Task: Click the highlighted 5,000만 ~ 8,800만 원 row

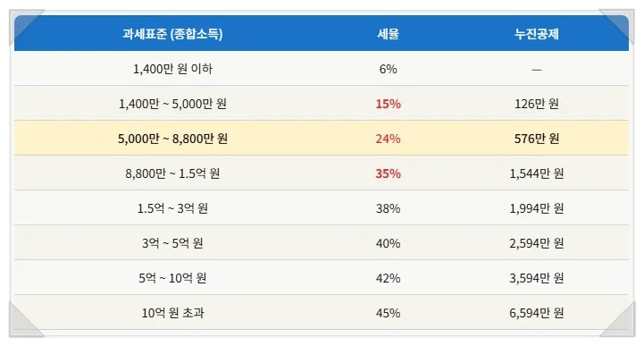Action: pos(322,138)
